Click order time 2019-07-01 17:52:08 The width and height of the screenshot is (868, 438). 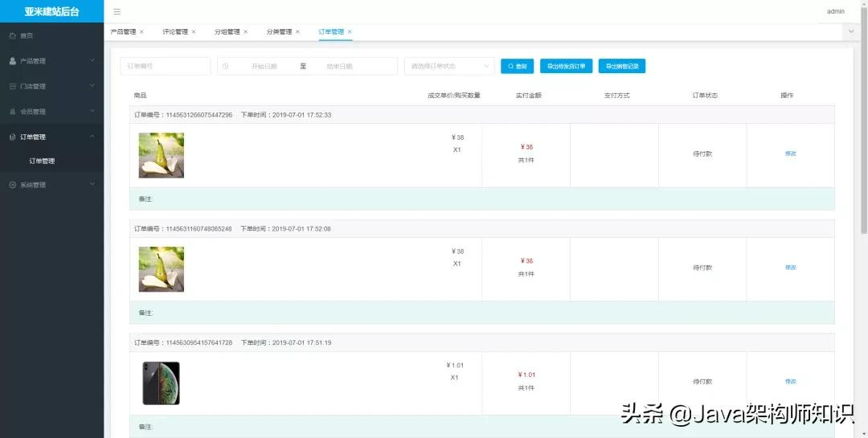(x=301, y=229)
